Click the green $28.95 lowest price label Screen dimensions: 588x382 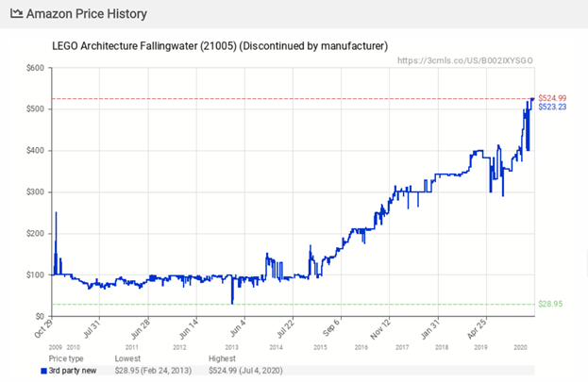550,304
